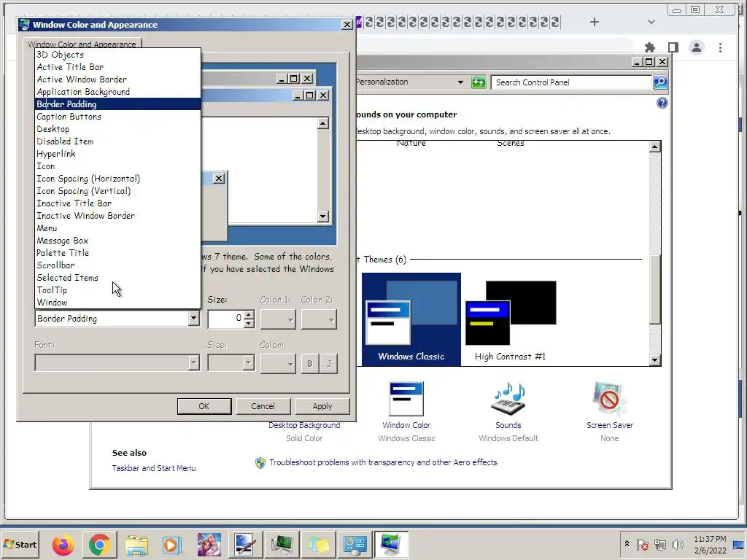Select Caption Buttons in the list
Image resolution: width=747 pixels, height=560 pixels.
[x=117, y=116]
